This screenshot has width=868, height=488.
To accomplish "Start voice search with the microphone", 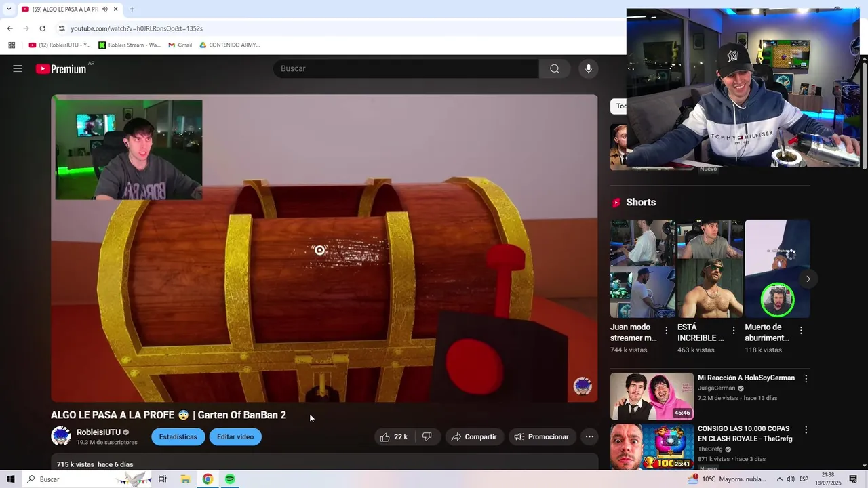I will coord(589,68).
